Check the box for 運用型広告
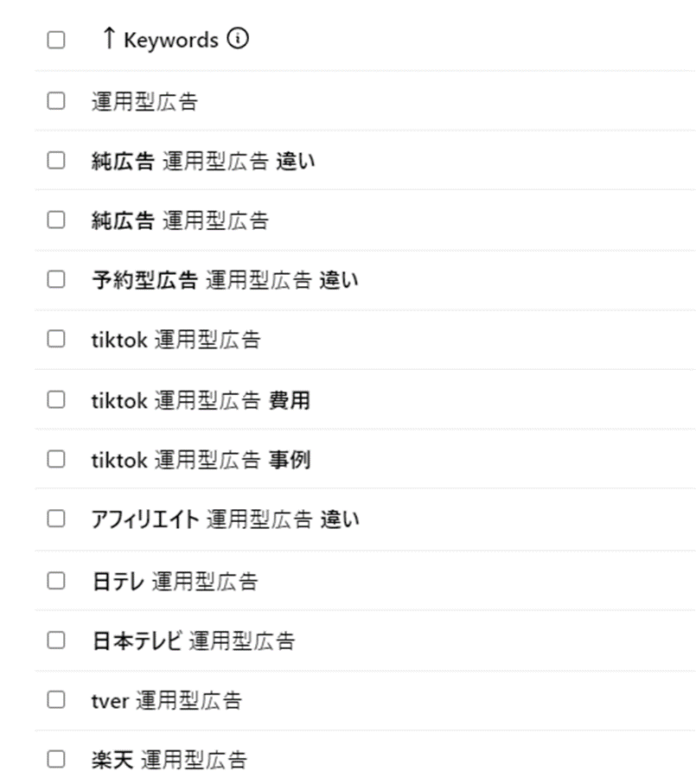Image resolution: width=696 pixels, height=784 pixels. 56,101
